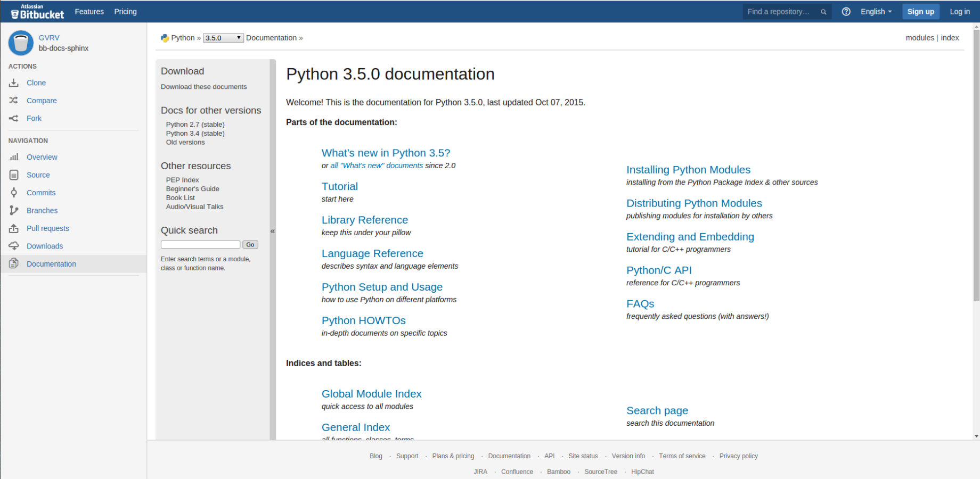Open Python 3.4 (stable) docs
The width and height of the screenshot is (980, 479).
tap(195, 134)
